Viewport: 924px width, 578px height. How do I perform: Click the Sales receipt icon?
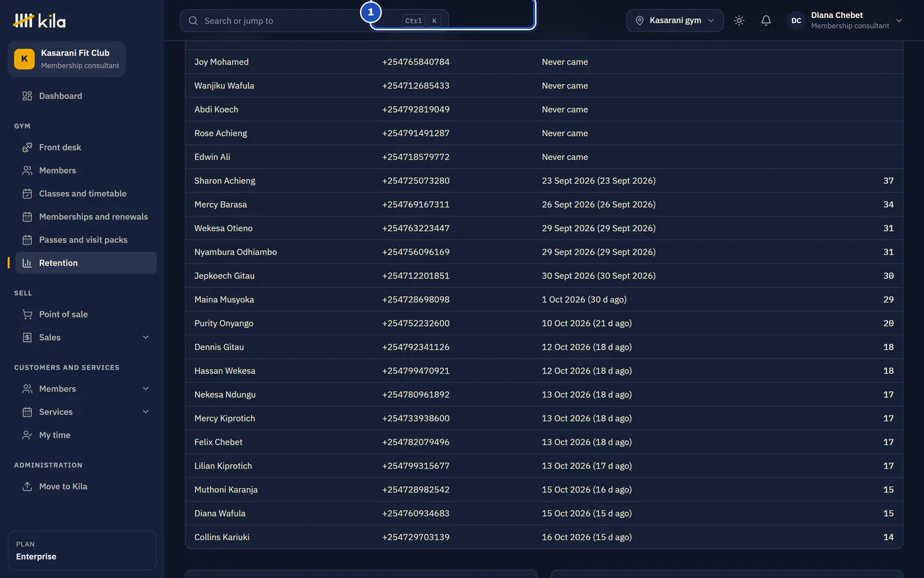(27, 337)
